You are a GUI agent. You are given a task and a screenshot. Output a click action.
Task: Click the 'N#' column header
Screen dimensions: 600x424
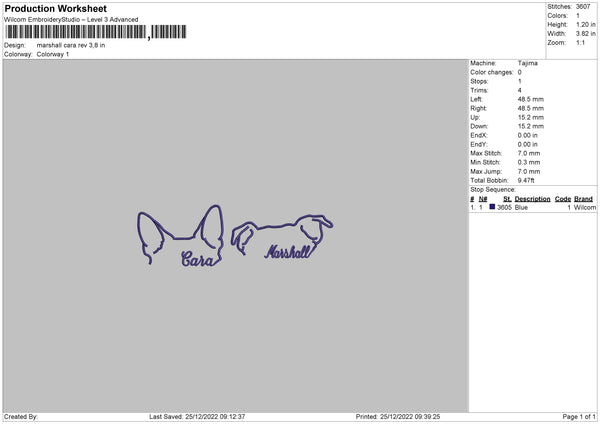[483, 199]
